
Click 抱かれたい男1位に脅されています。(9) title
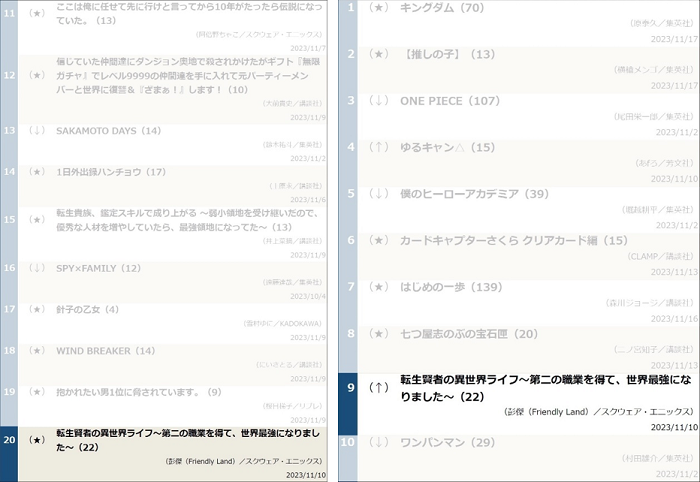point(139,392)
